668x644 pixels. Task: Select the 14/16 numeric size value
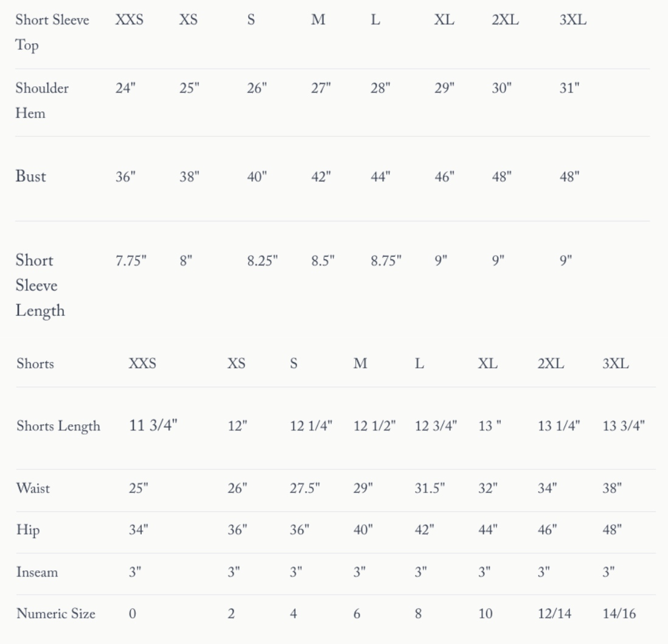(x=619, y=614)
